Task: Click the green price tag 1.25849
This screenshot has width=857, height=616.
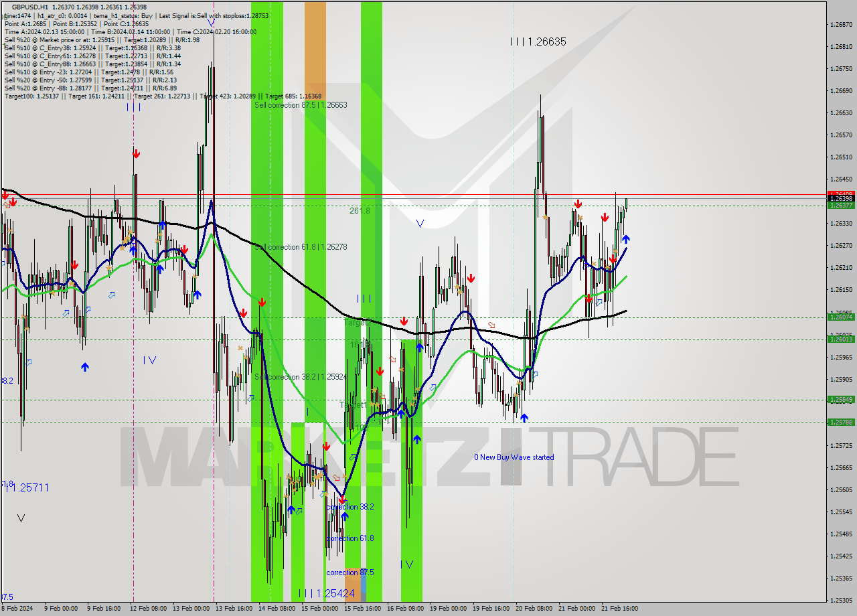Action: 841,400
